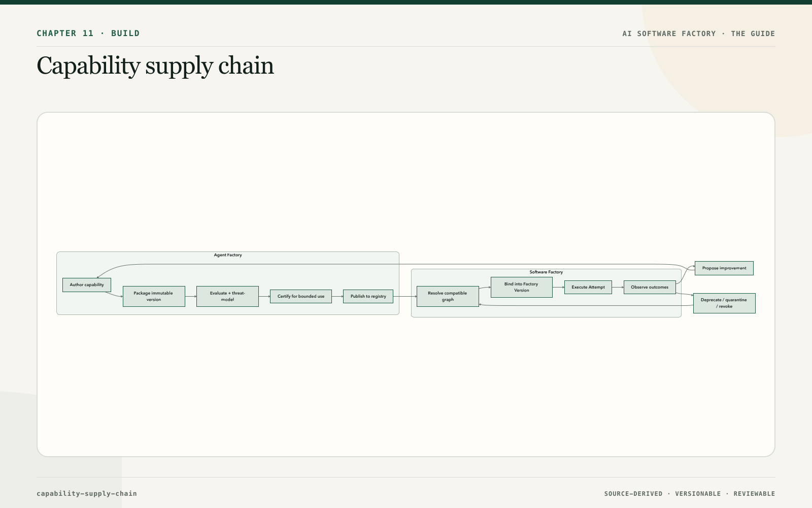Select the Deprecate / quarantine / revoke node
812x508 pixels.
[724, 303]
